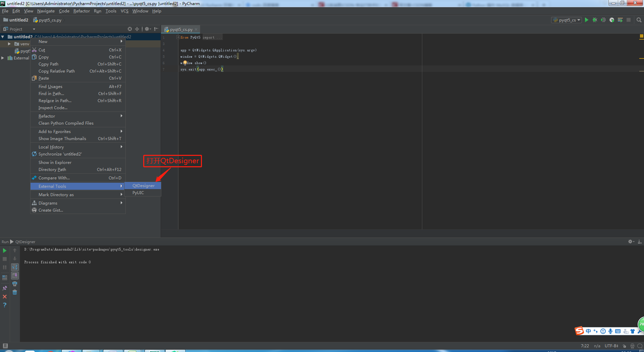Screen dimensions: 644x352
Task: Open the Refactor submenu in context menu
Action: point(78,116)
